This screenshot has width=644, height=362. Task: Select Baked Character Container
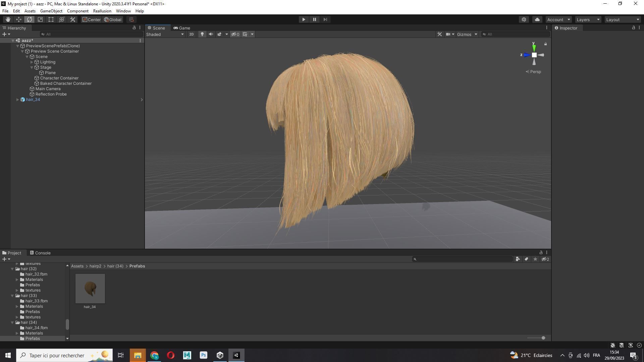[x=66, y=83]
